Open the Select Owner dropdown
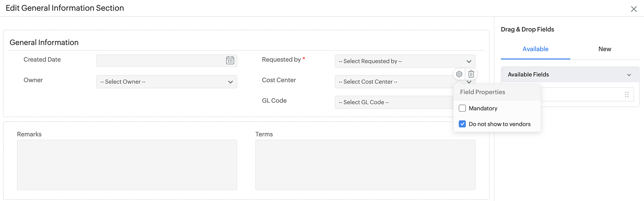The height and width of the screenshot is (201, 644). point(166,82)
